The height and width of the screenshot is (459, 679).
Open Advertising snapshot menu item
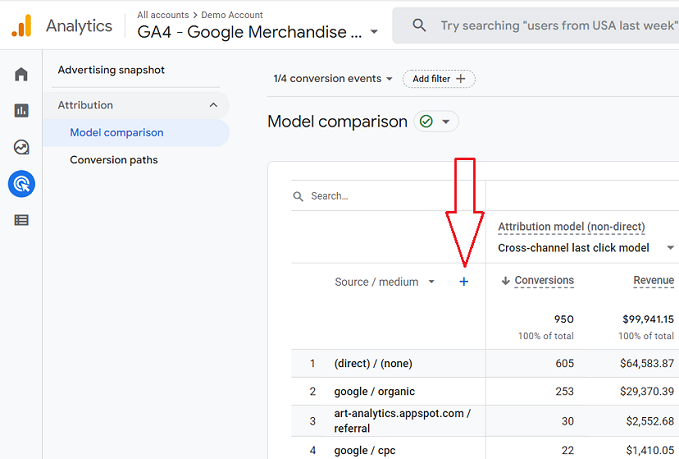pyautogui.click(x=111, y=70)
